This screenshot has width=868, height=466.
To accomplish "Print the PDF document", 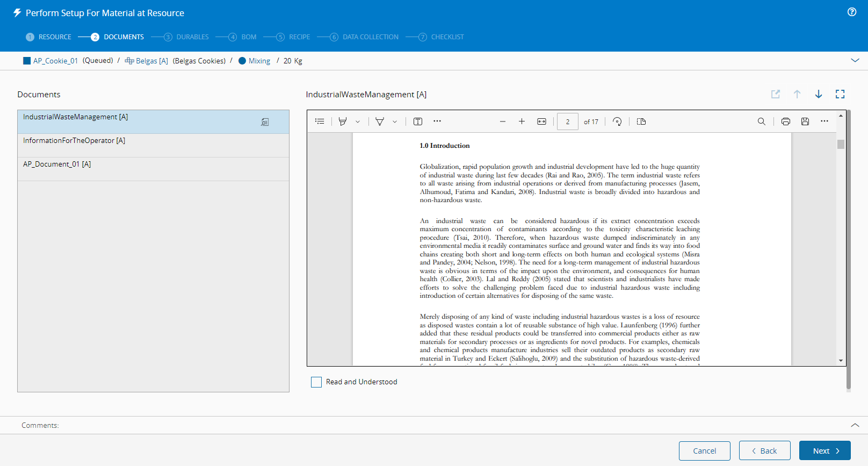I will point(786,121).
